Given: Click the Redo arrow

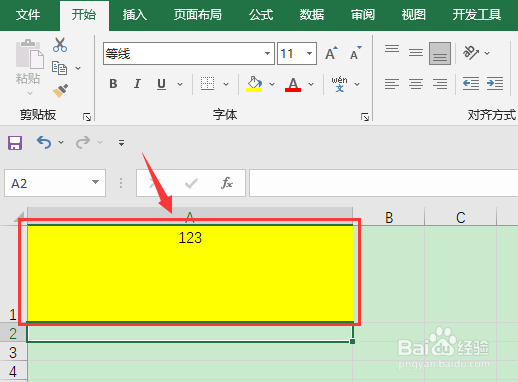Looking at the screenshot, I should [83, 143].
